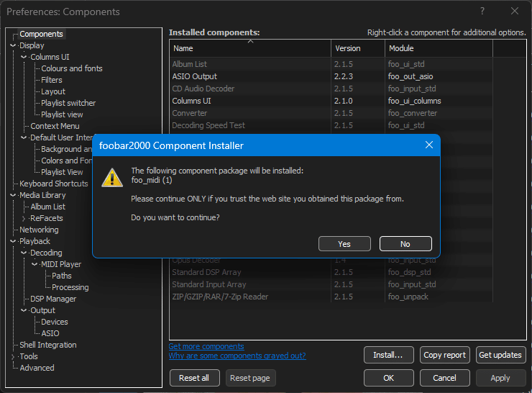Select CD Audio Decoder component row
The width and height of the screenshot is (532, 393).
331,89
